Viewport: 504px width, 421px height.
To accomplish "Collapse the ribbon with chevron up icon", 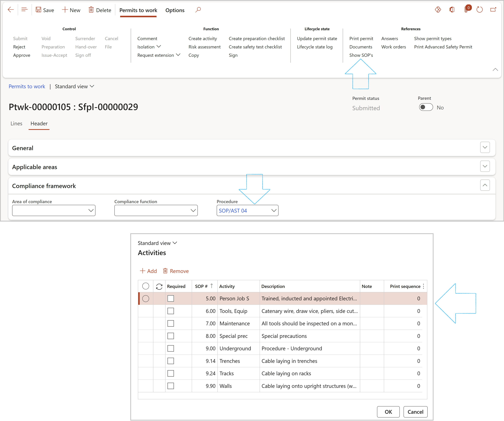I will pos(495,69).
